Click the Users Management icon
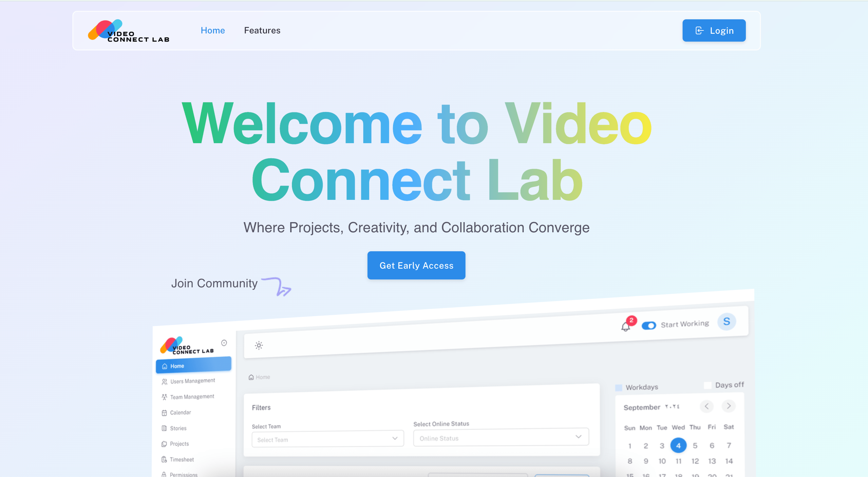868x477 pixels. (x=164, y=382)
